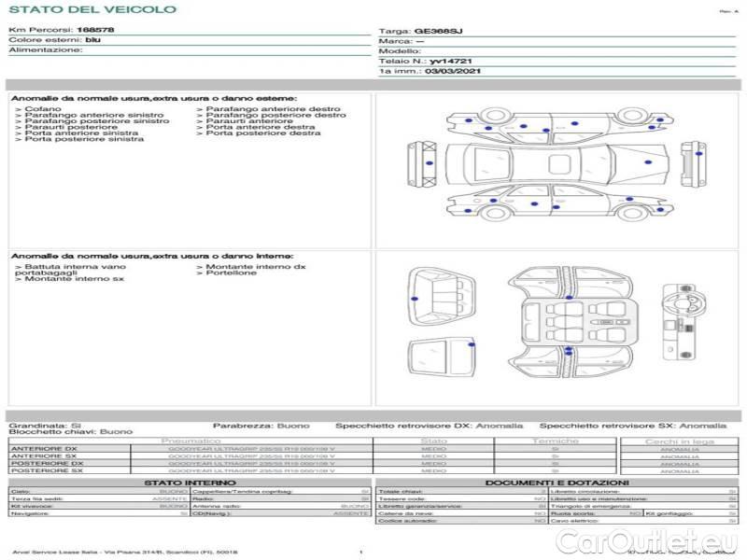Select the 'POSTERIORE SX' tyre row label

pos(47,470)
